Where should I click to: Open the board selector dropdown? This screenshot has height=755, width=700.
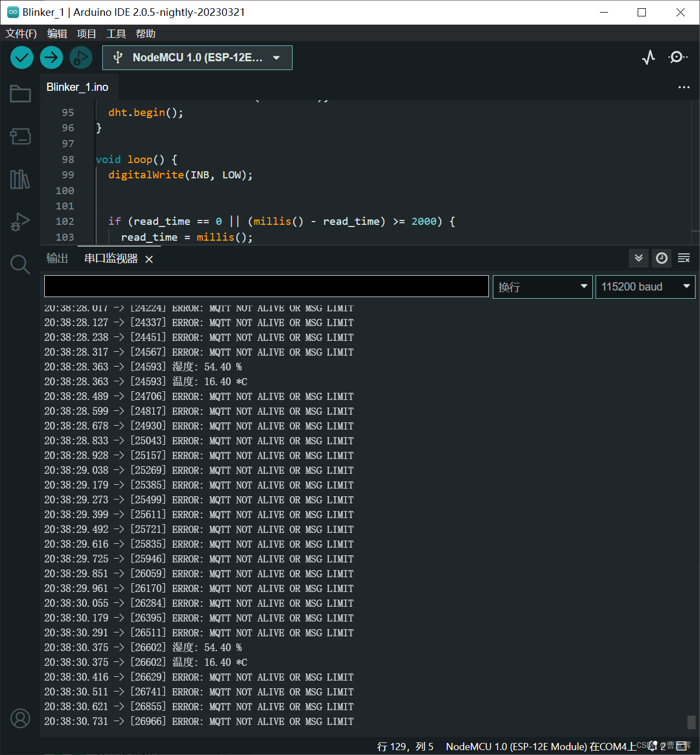(197, 57)
